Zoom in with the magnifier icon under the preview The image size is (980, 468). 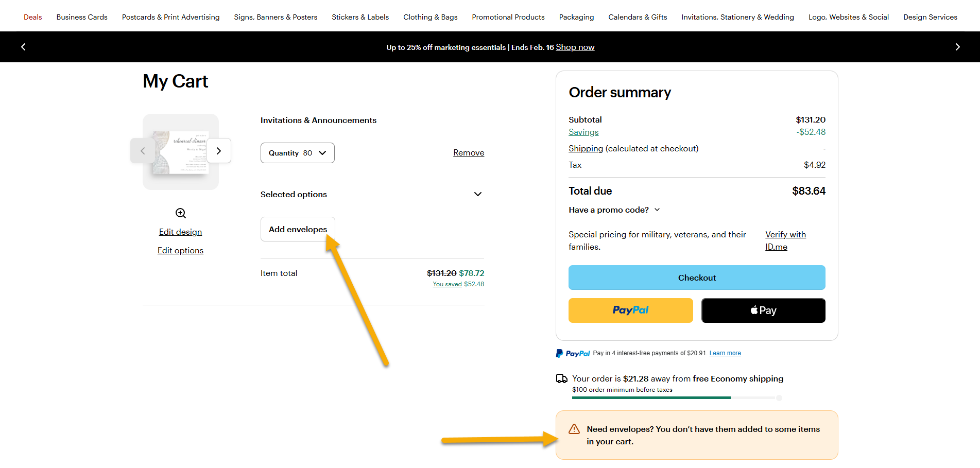[x=181, y=213]
